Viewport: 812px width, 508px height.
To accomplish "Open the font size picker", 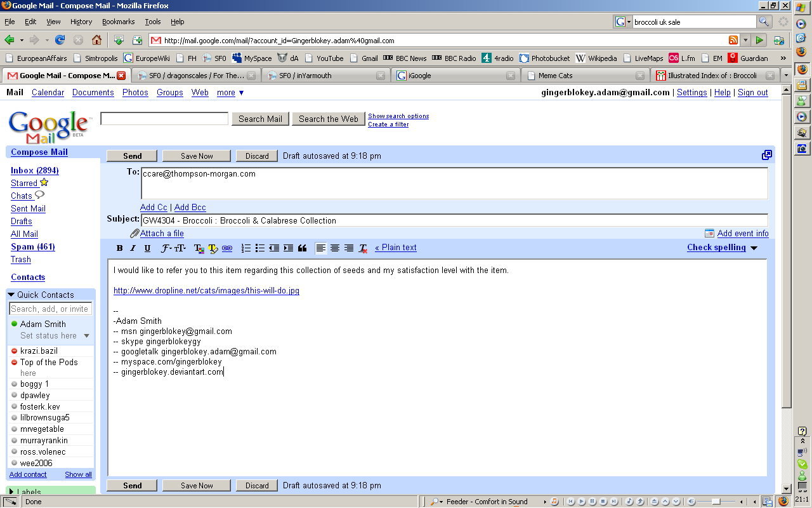I will coord(180,248).
